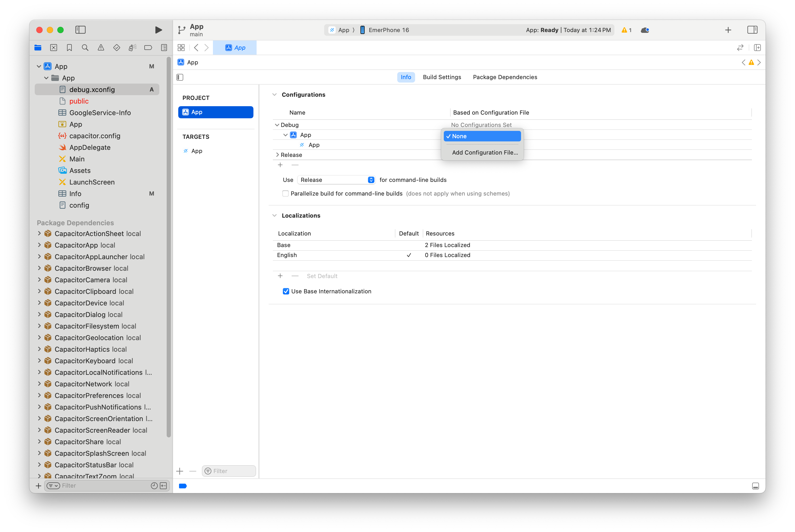795x532 pixels.
Task: Open the Find navigator magnifier icon
Action: [85, 48]
